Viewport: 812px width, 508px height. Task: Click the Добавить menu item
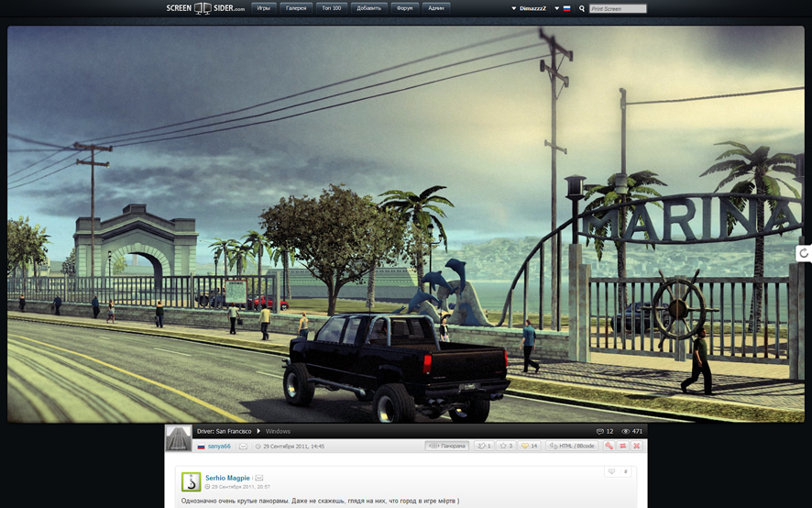pos(368,8)
